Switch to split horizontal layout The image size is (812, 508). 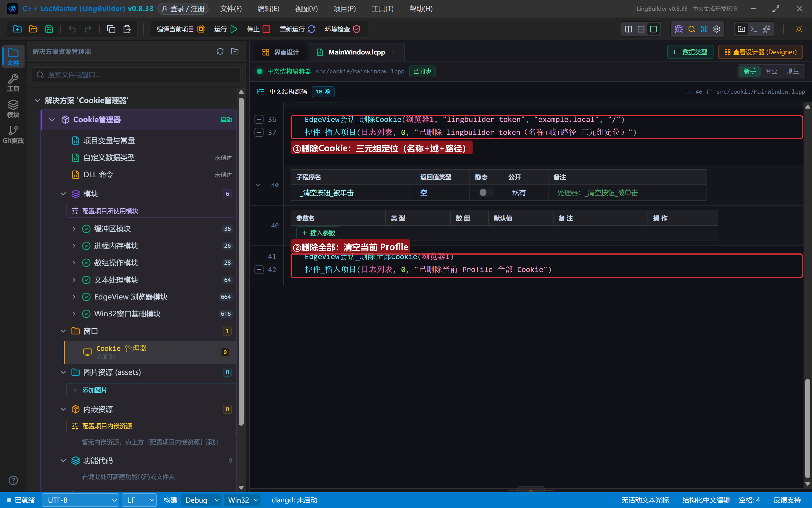pyautogui.click(x=641, y=29)
